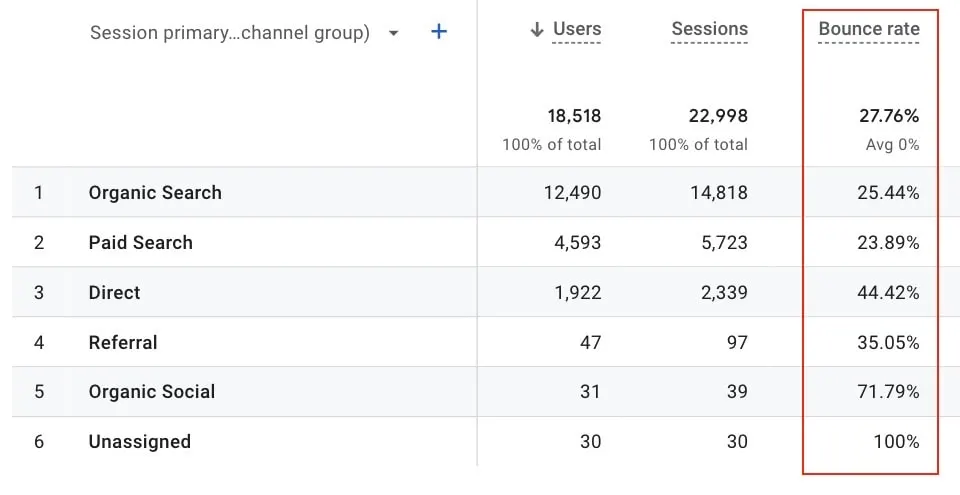Click 100% of total under Sessions
Viewport: 960px width, 495px height.
tap(699, 145)
